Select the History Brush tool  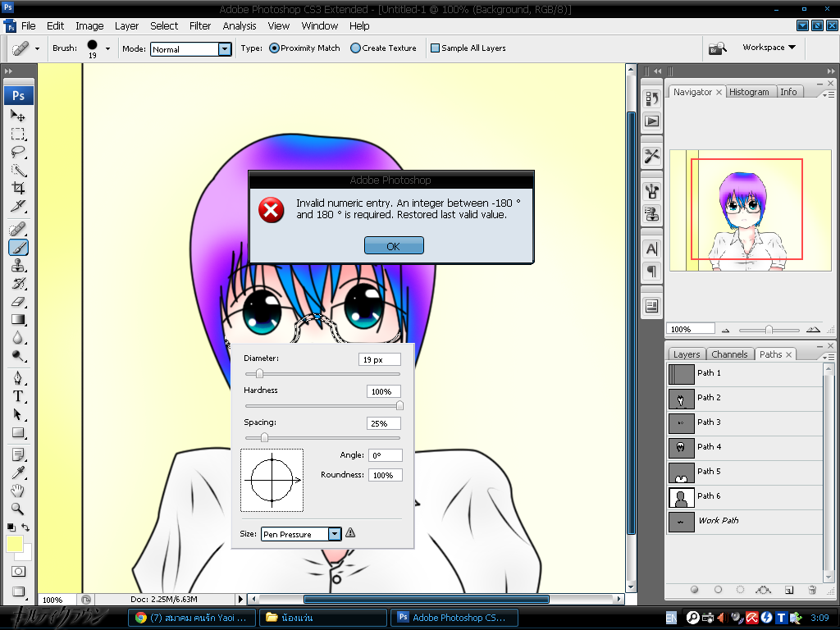coord(18,283)
